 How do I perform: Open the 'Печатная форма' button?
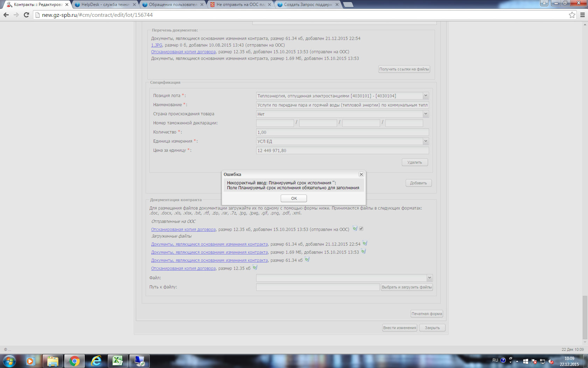(x=427, y=314)
